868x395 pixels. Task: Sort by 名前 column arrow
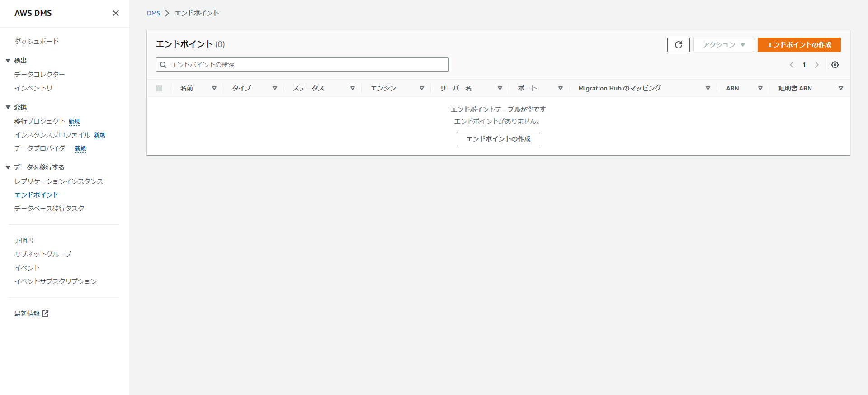(x=214, y=88)
